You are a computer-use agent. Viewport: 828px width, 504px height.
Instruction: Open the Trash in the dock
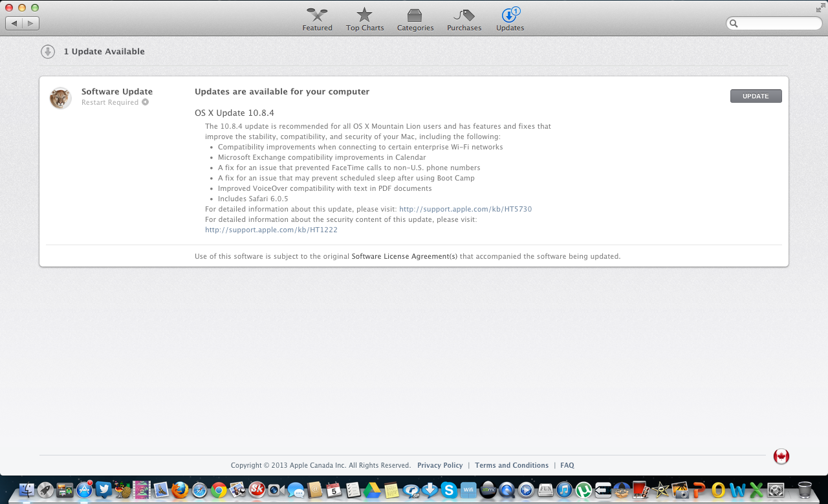(805, 490)
